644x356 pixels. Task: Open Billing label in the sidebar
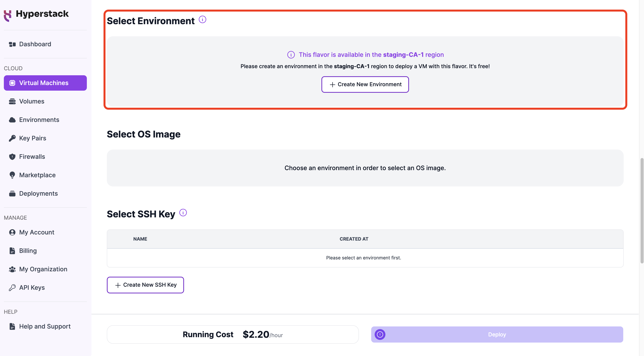point(28,251)
